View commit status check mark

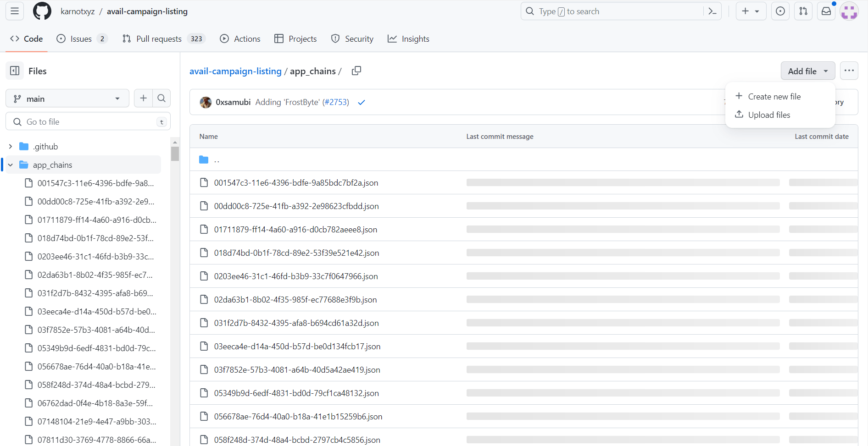pyautogui.click(x=362, y=102)
